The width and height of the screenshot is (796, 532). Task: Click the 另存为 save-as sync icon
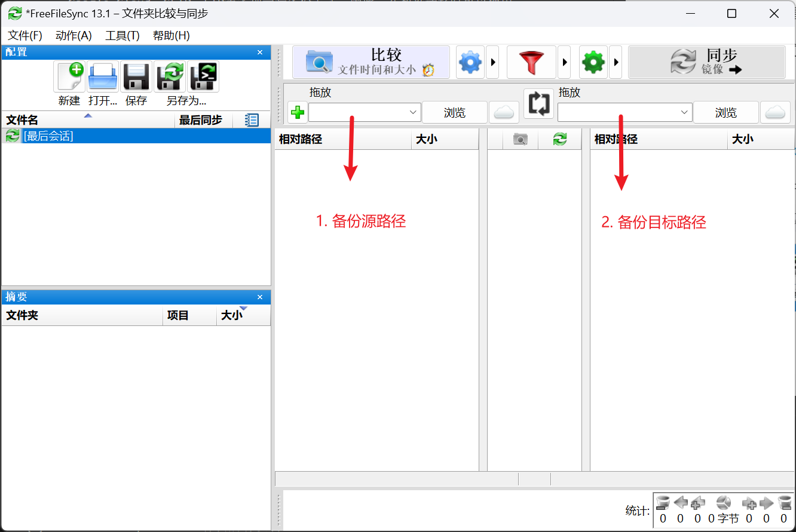[170, 76]
